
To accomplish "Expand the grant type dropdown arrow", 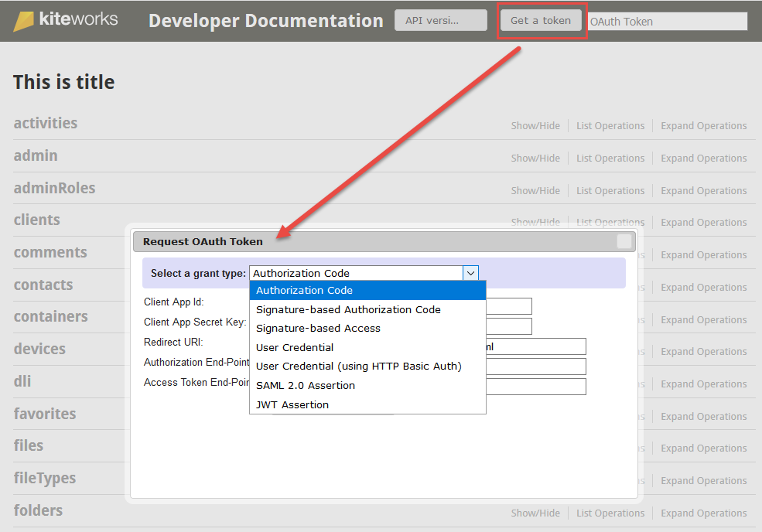I will tap(470, 273).
